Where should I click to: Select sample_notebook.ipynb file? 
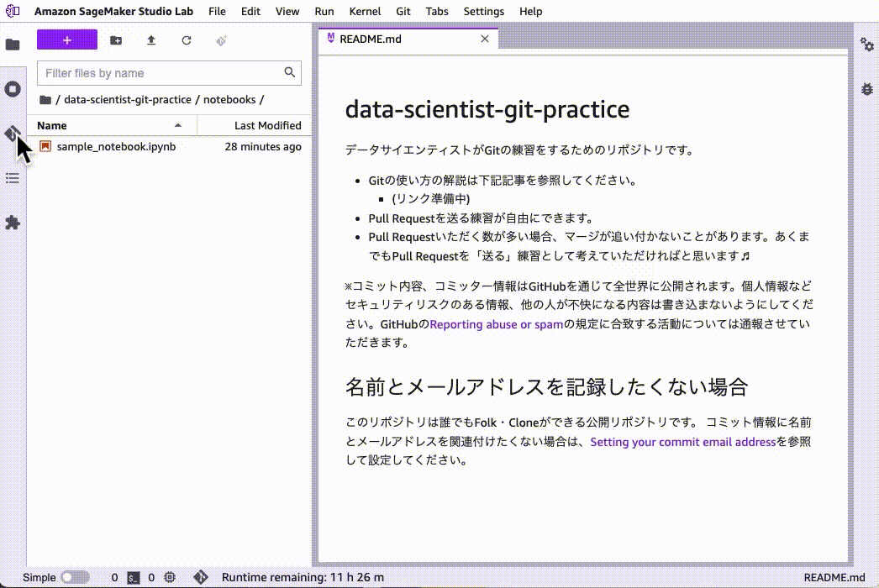pyautogui.click(x=169, y=147)
